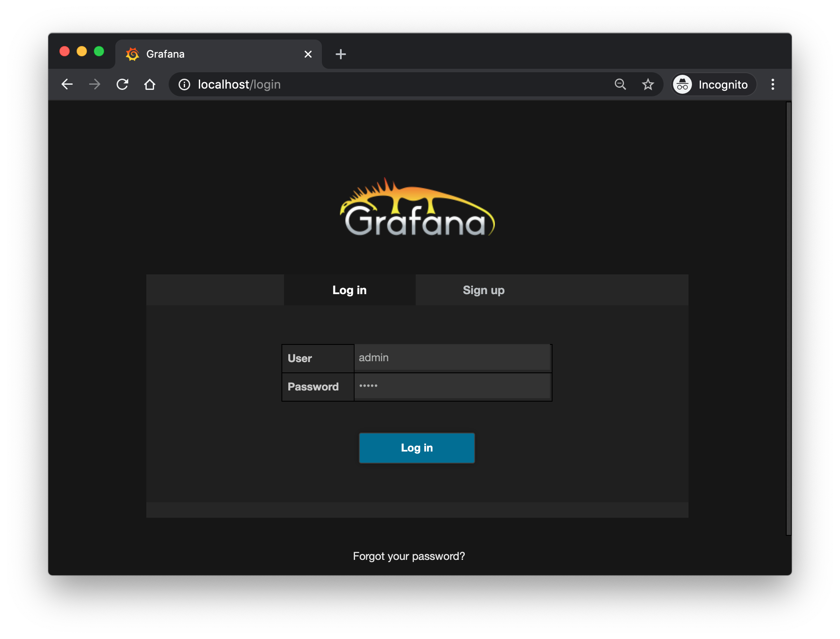The width and height of the screenshot is (840, 639).
Task: Click the Grafana favicon in the tab
Action: 133,54
